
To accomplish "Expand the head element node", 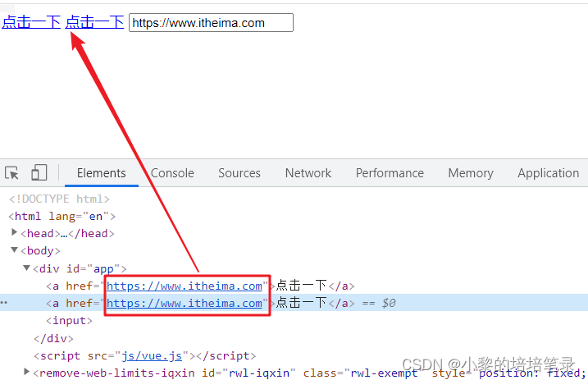I will click(14, 232).
